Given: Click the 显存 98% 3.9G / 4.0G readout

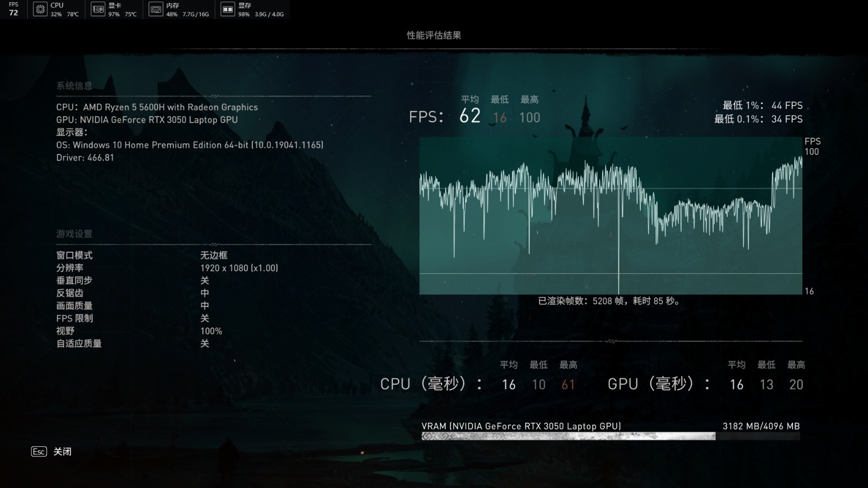Looking at the screenshot, I should [x=261, y=9].
